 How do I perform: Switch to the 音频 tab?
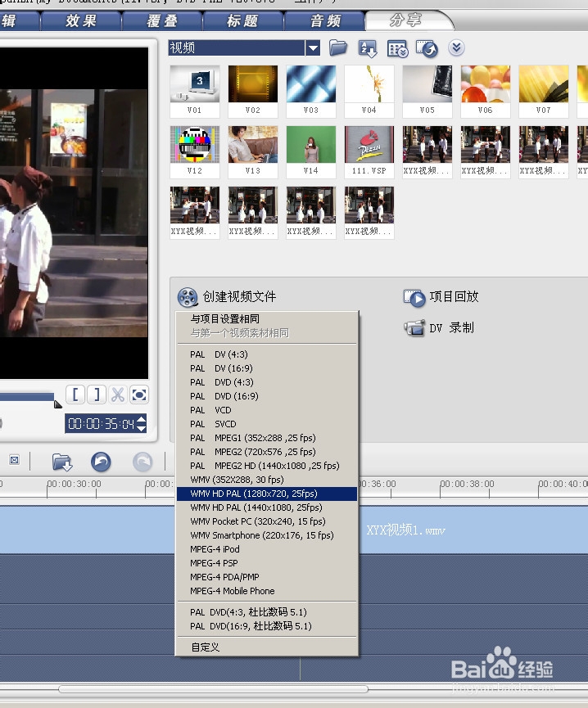(325, 20)
